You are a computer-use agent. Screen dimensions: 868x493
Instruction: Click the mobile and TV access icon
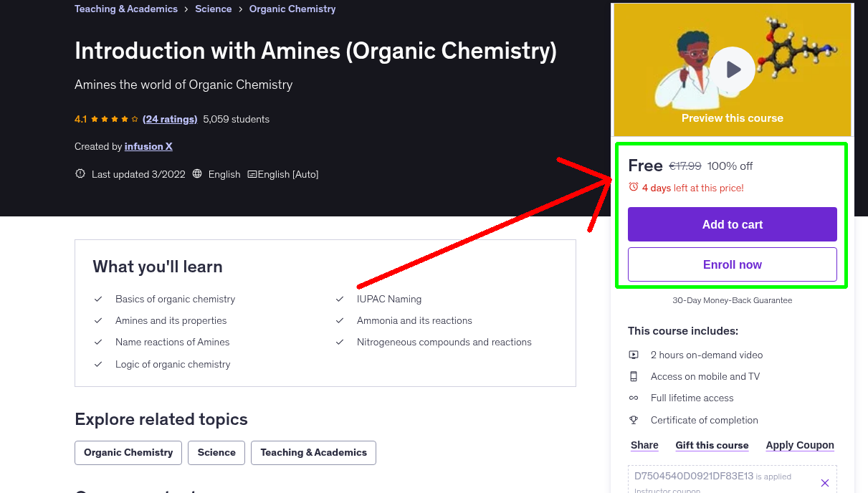click(634, 376)
